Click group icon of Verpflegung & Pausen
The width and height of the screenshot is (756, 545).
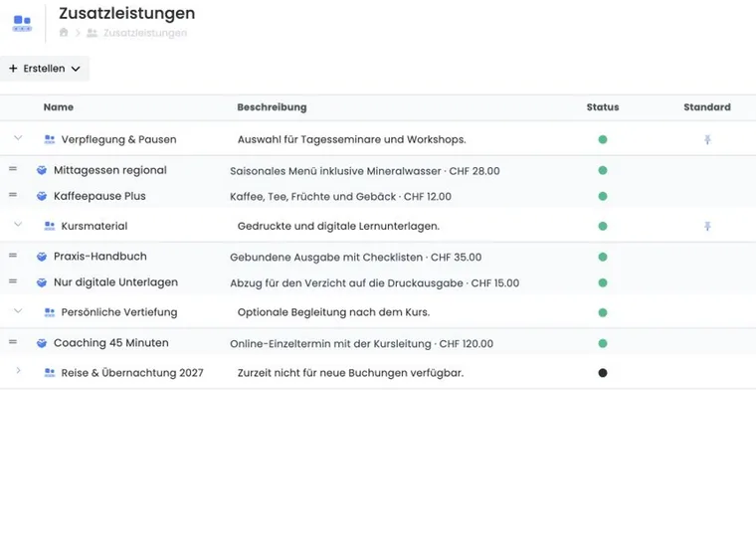pyautogui.click(x=49, y=140)
